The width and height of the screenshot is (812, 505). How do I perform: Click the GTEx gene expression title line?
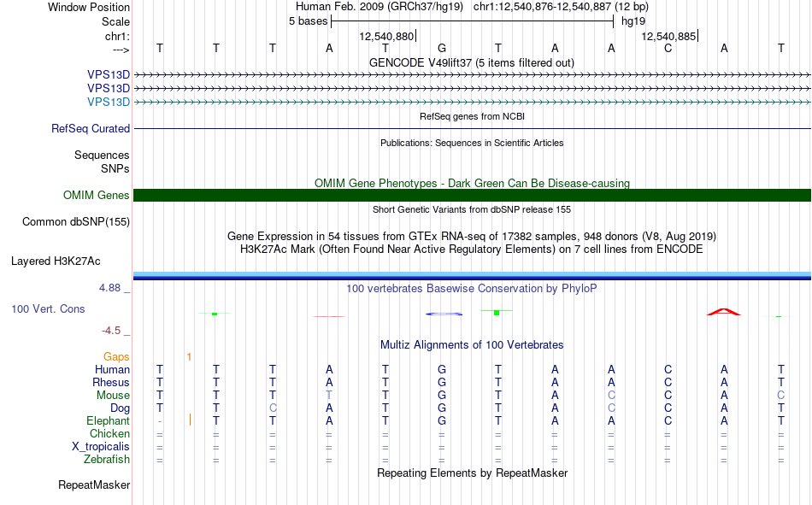(x=472, y=236)
